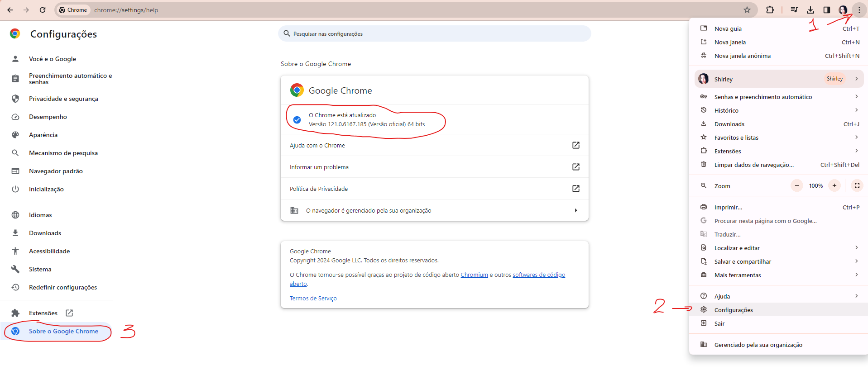Open Gerenciado pela sua organização entry
The height and width of the screenshot is (389, 868).
[778, 345]
